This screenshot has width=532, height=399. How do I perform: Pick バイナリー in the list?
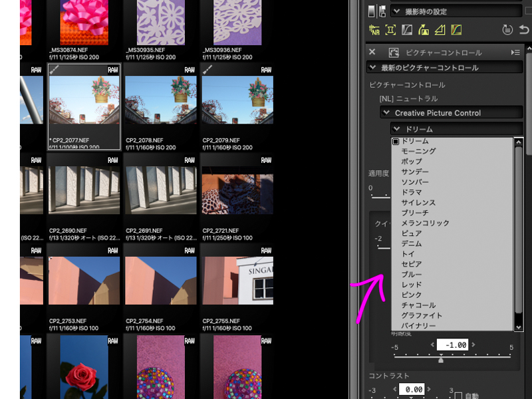[x=453, y=325]
